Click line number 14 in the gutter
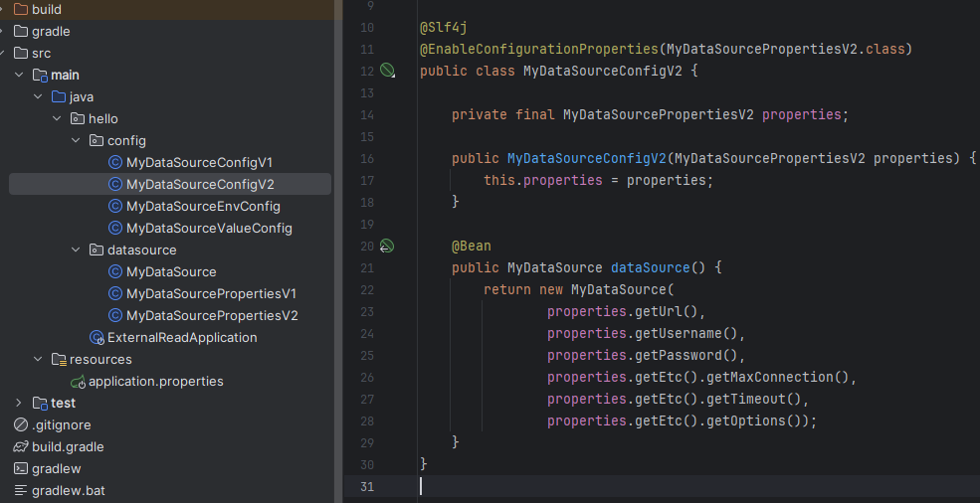 [366, 115]
